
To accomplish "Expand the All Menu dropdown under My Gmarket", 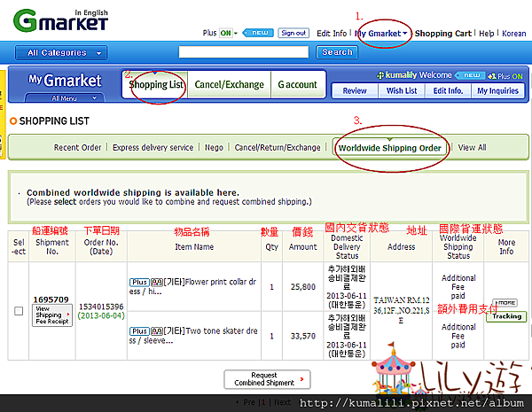I will click(65, 98).
